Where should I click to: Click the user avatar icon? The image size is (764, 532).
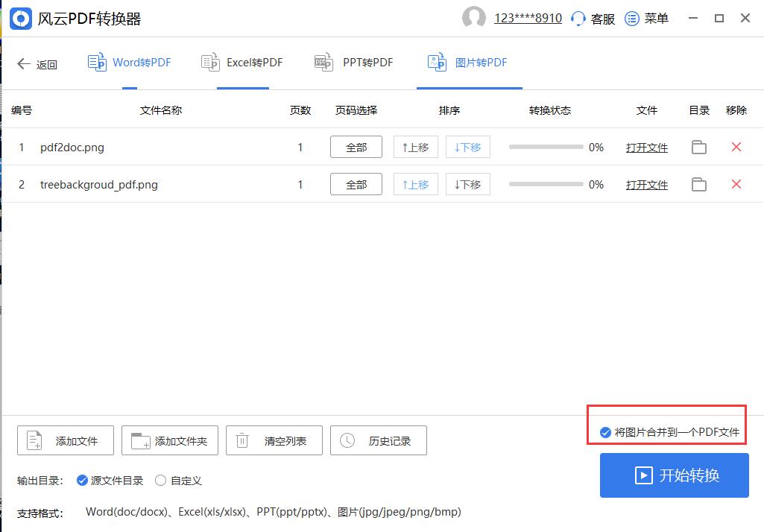[x=474, y=18]
